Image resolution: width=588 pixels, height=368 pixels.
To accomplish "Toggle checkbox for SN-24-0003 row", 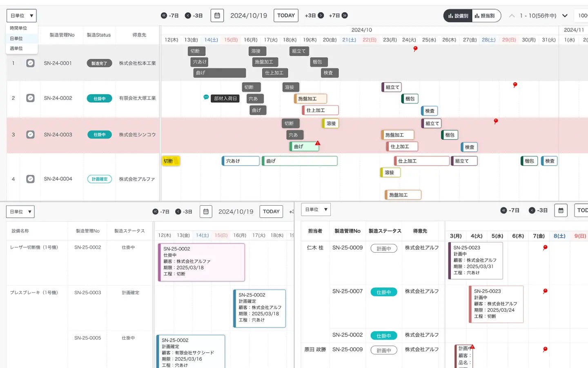I will click(x=30, y=135).
